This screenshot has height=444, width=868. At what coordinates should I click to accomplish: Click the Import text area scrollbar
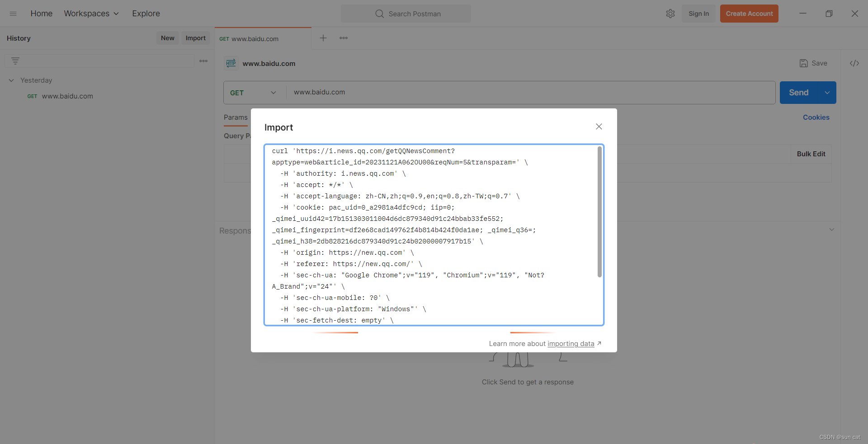pos(599,211)
